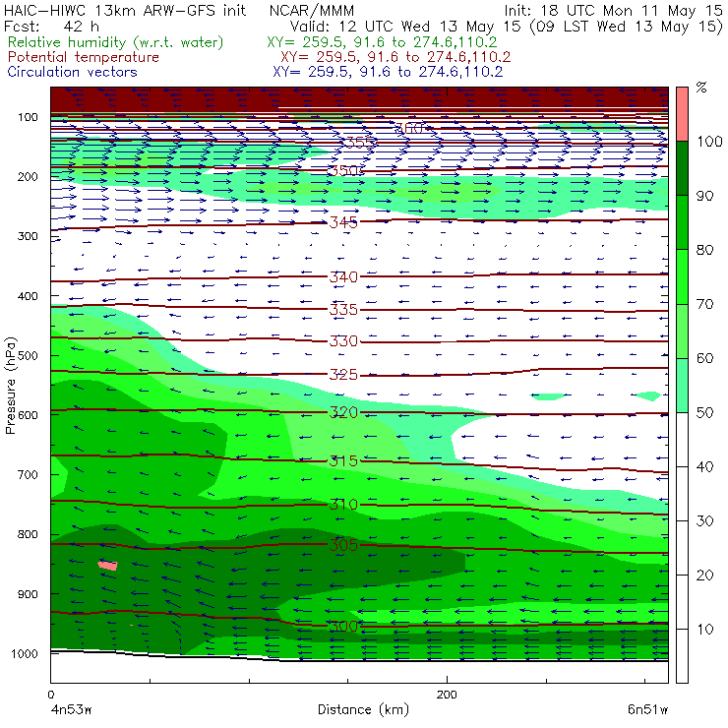Click the 'HAIC-HIWC 13km ARW-GFS init' title
Viewport: 728px width, 728px height.
pyautogui.click(x=125, y=11)
